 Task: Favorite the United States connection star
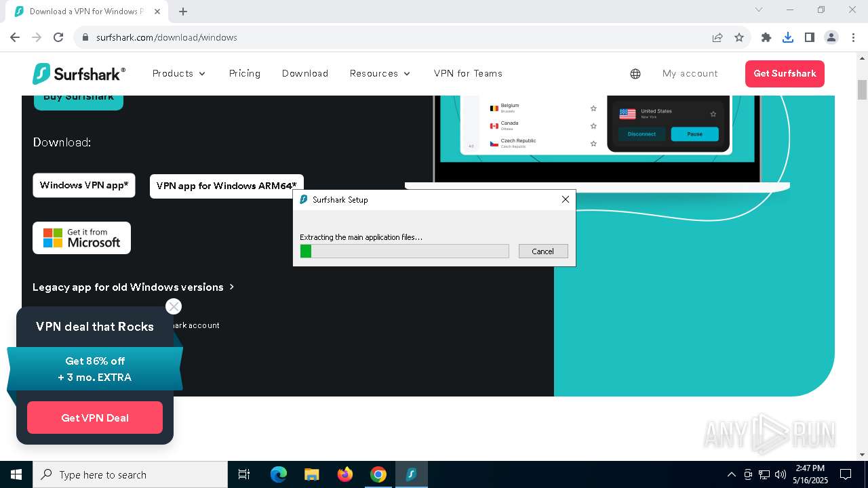(x=713, y=114)
